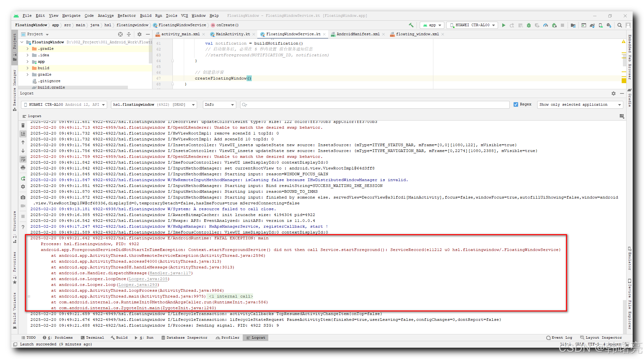Open the Build menu

(x=146, y=16)
